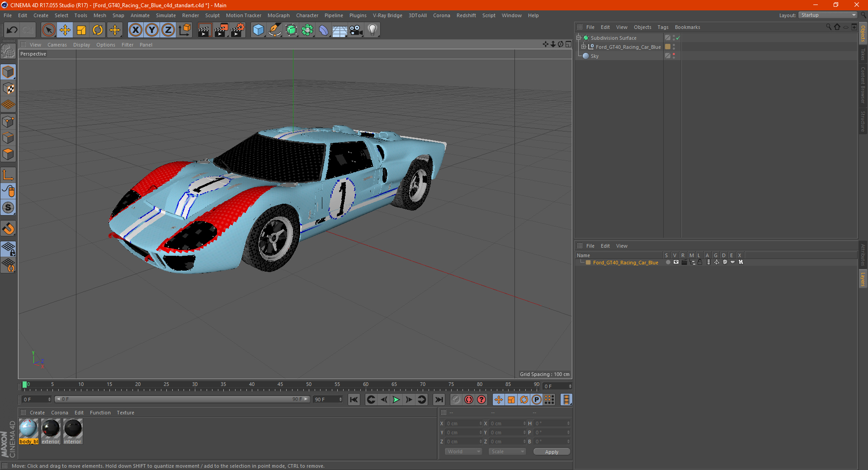
Task: Click the end frame 90 F field
Action: tap(328, 399)
